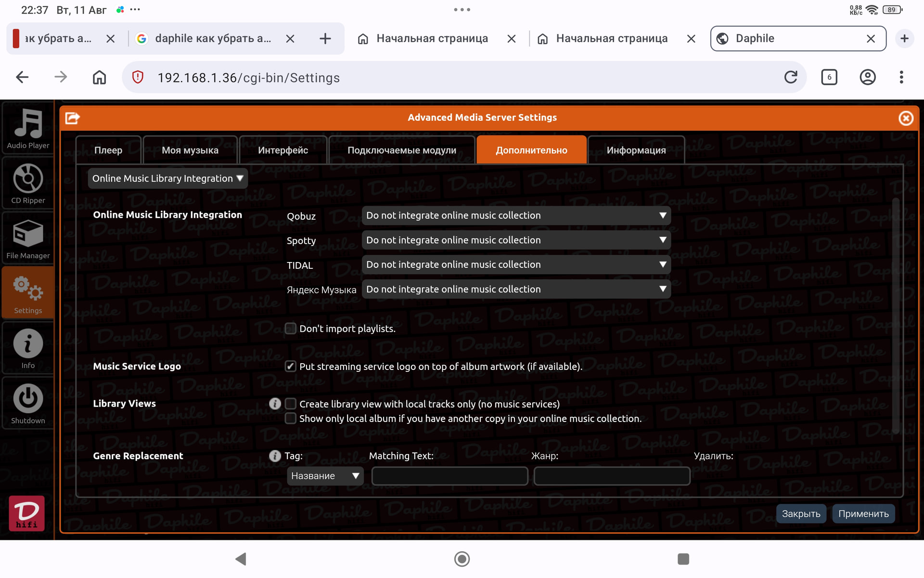Image resolution: width=924 pixels, height=578 pixels.
Task: Open the CD Ripper sidebar icon
Action: [28, 183]
